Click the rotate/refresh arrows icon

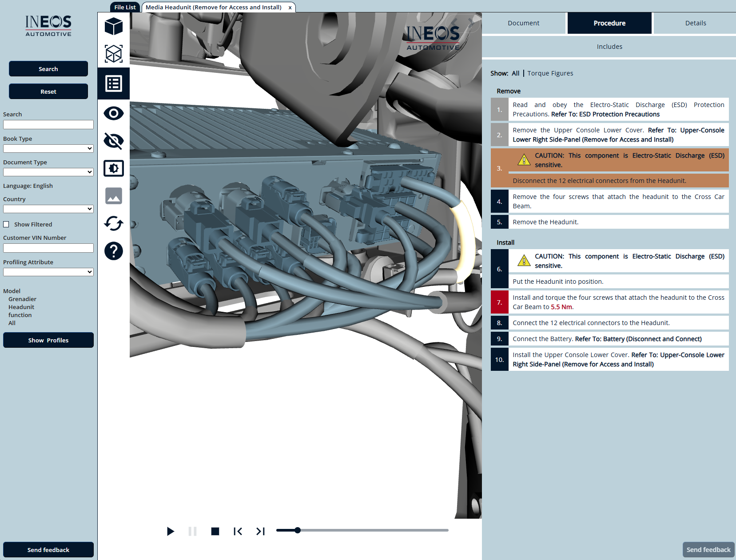[114, 223]
